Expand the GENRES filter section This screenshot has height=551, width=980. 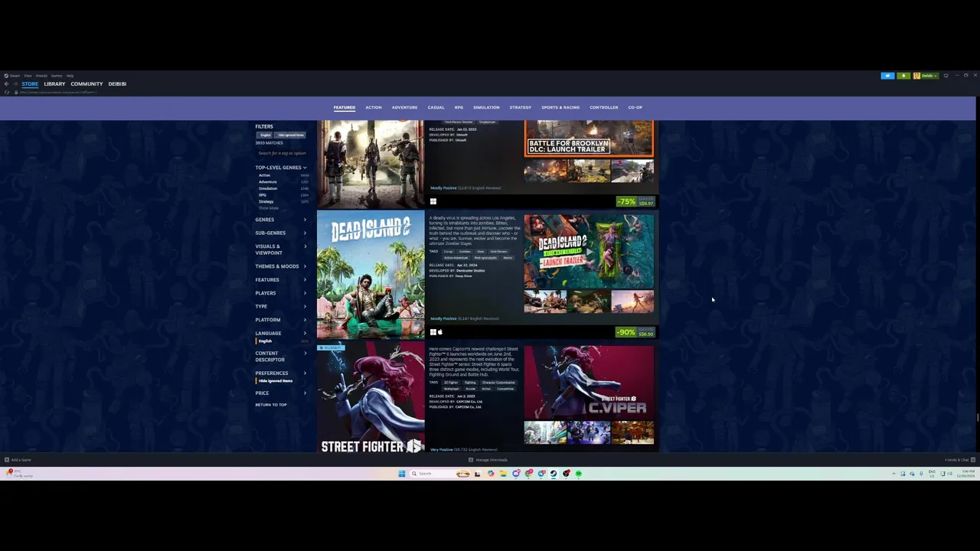(281, 220)
